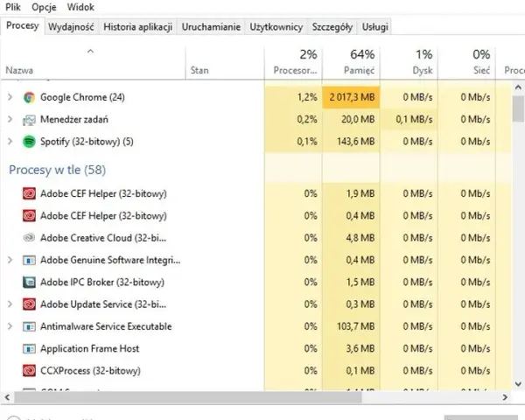Viewport: 525px width, 420px height.
Task: Click Spotify's 143,6 MB memory value
Action: coord(355,142)
